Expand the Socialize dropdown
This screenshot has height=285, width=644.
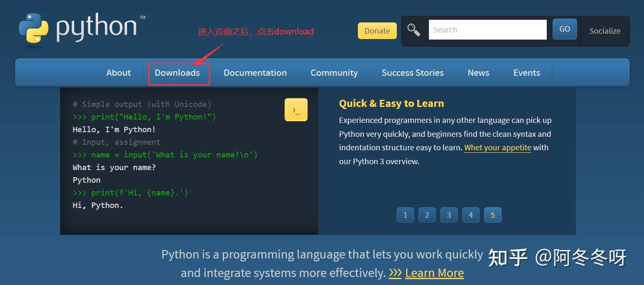tap(605, 31)
